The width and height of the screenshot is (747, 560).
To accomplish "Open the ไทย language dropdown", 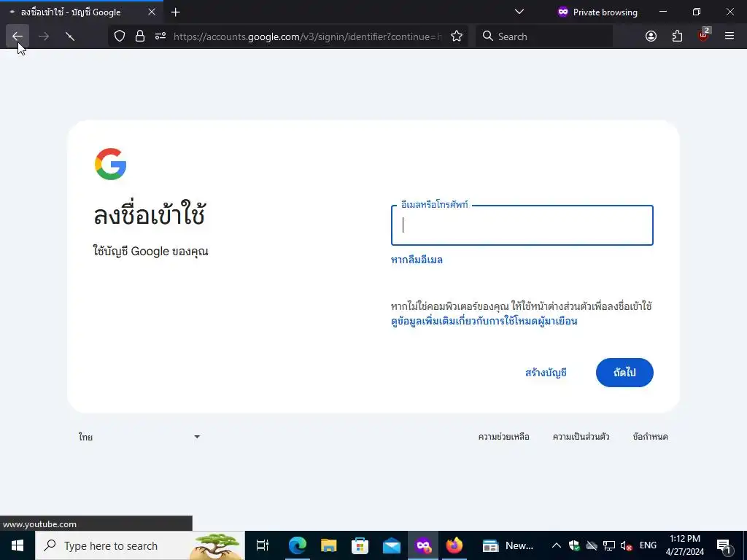I will [x=139, y=437].
